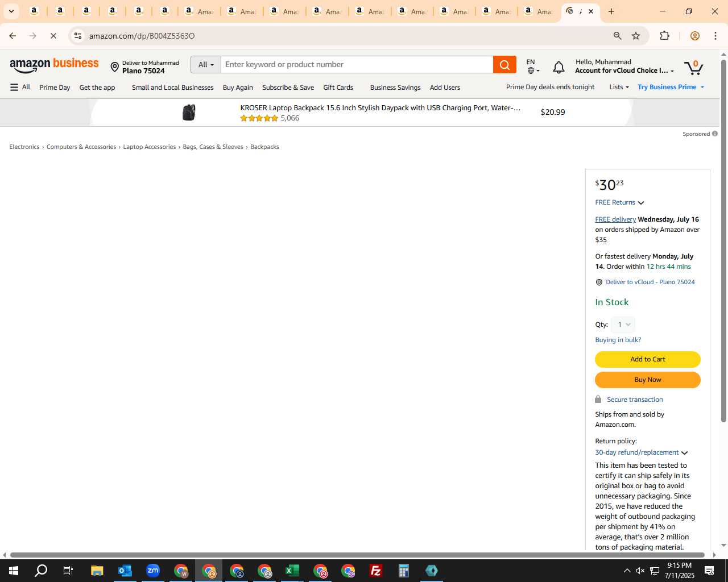Open the Prime Day nav item
728x582 pixels.
(55, 88)
